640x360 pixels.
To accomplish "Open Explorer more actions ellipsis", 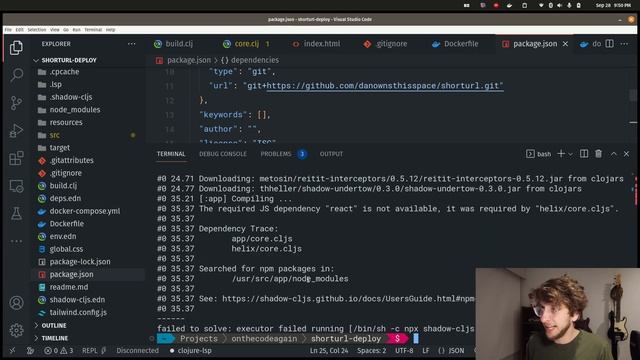I will click(x=131, y=44).
